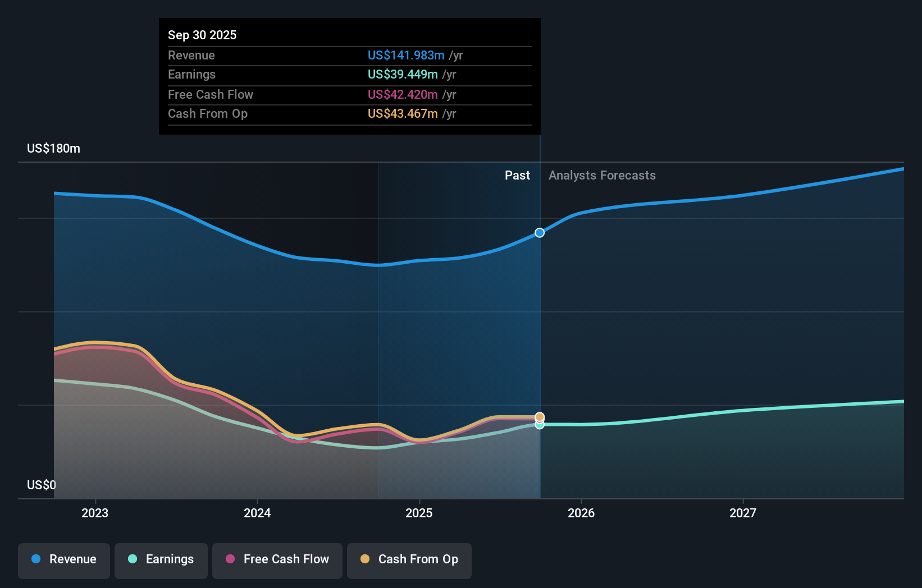Screen dimensions: 922x588
Task: Click the orange Cash From Op legend dot
Action: click(x=365, y=560)
